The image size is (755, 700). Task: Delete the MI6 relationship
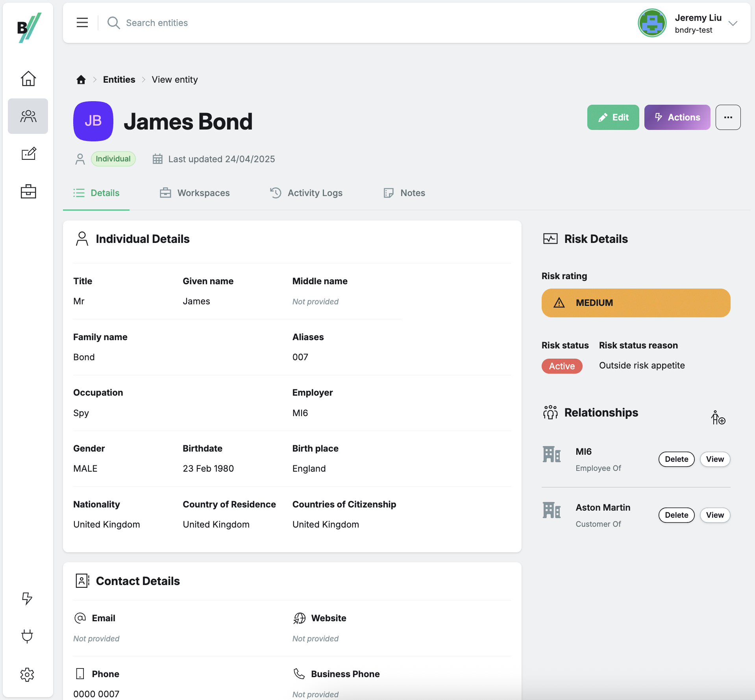click(x=676, y=459)
